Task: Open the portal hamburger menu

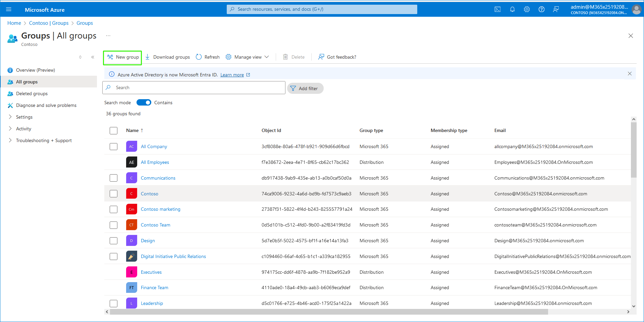Action: [x=9, y=9]
